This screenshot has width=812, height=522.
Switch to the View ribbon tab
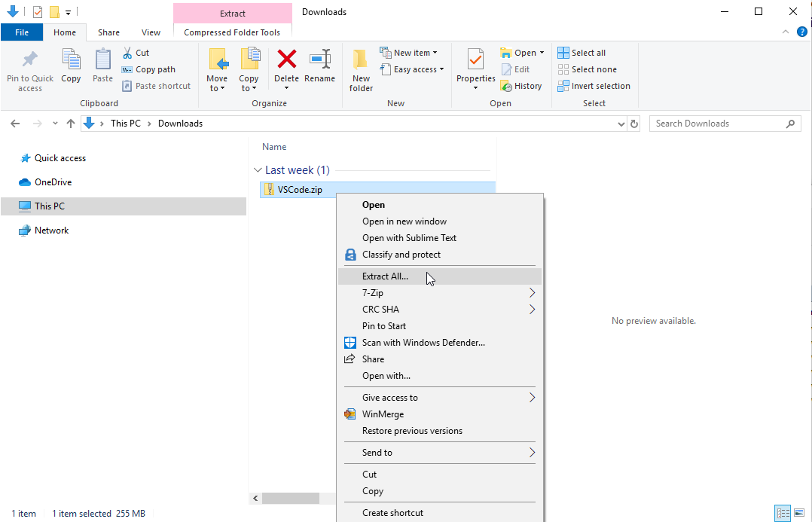pos(151,32)
